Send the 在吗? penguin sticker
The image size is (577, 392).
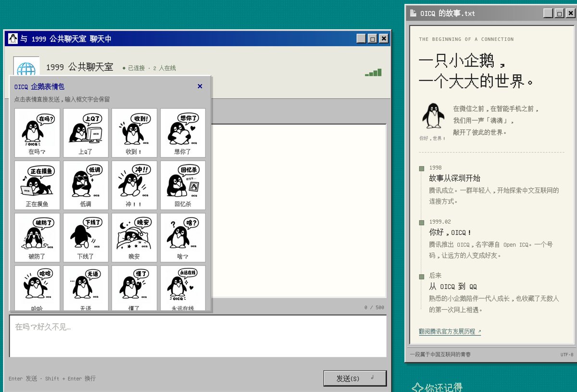pos(37,133)
